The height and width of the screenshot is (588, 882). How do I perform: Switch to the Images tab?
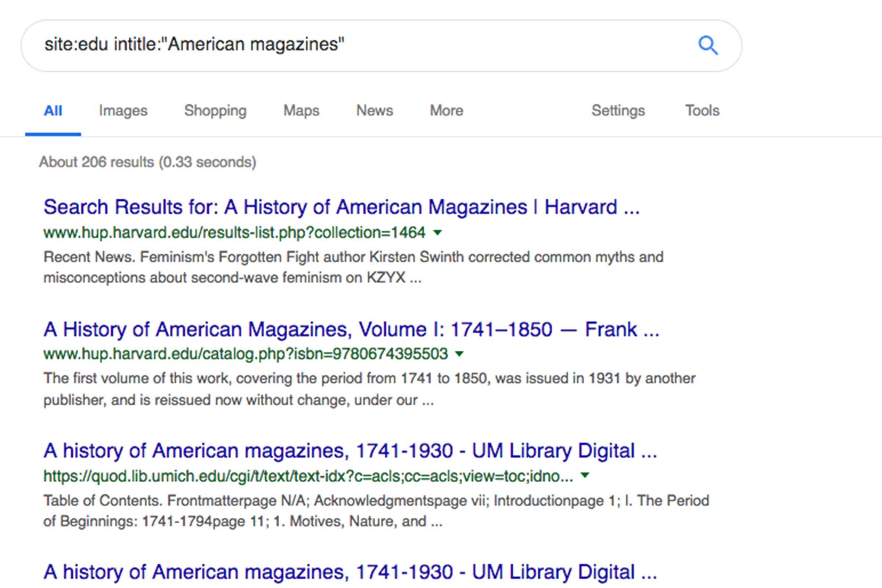click(x=123, y=111)
